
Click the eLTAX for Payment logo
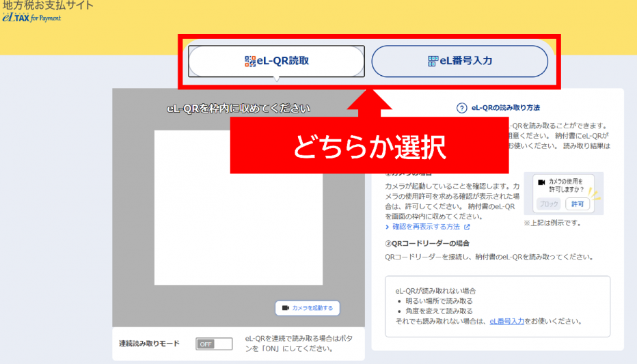click(x=31, y=18)
